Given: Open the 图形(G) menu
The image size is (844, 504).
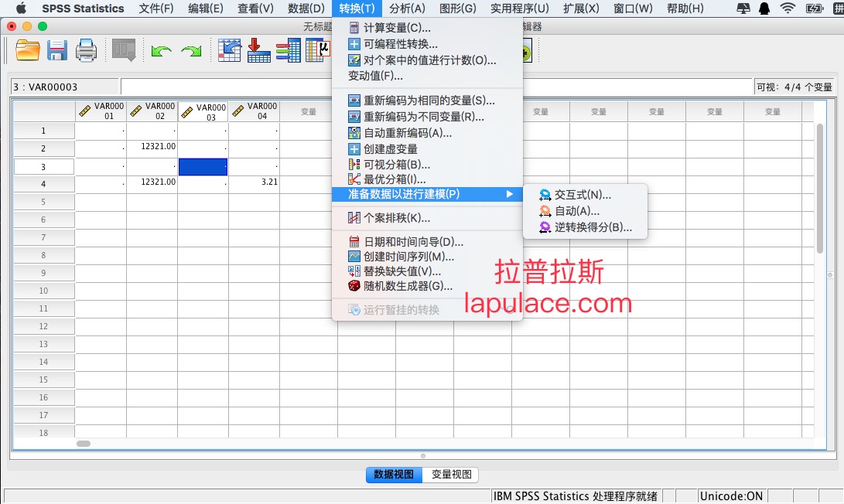Looking at the screenshot, I should pyautogui.click(x=457, y=9).
